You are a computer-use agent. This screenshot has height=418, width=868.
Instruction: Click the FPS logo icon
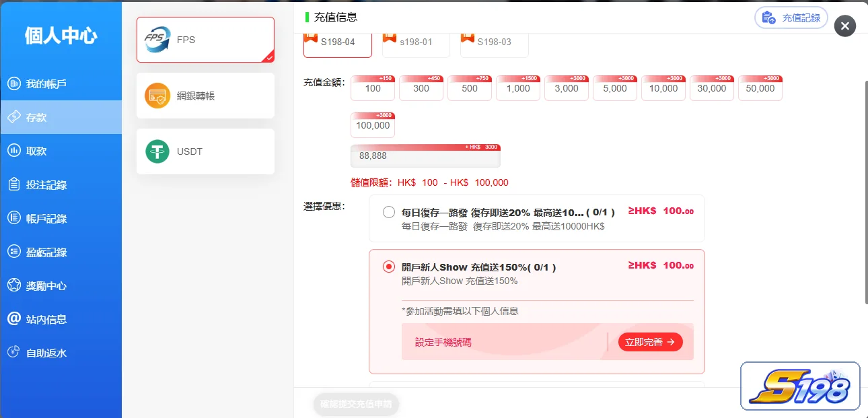tap(157, 40)
